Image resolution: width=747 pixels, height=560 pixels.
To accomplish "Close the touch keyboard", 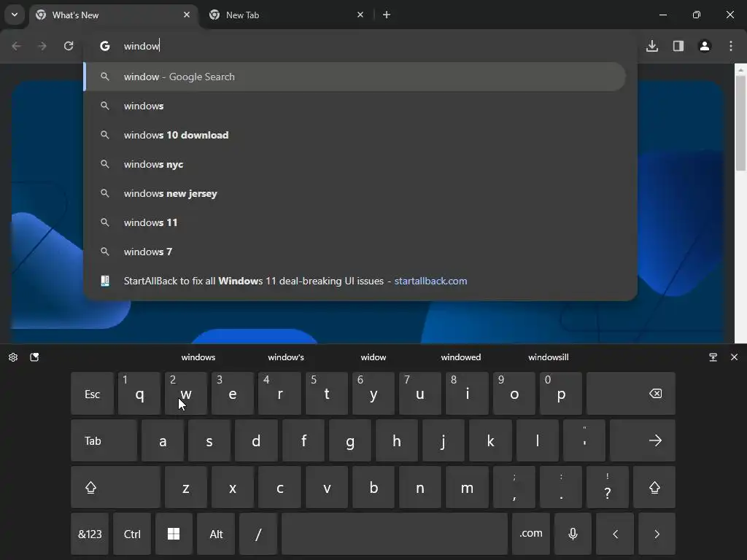I will click(x=734, y=357).
